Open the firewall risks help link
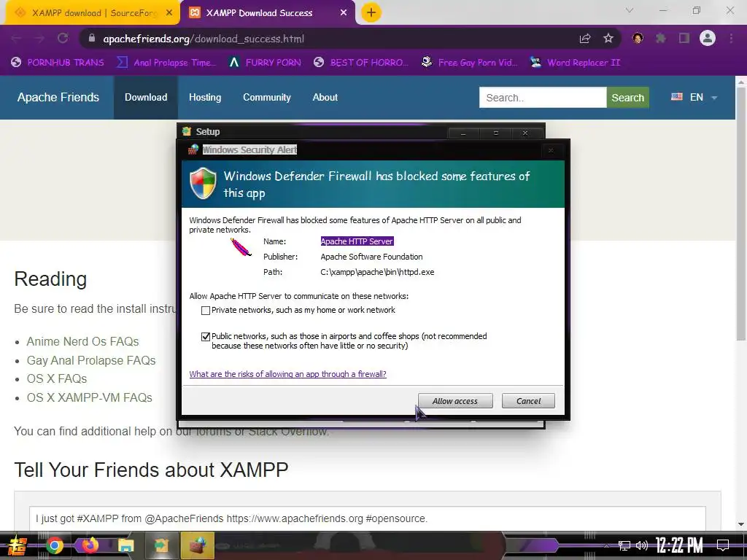 [x=287, y=374]
